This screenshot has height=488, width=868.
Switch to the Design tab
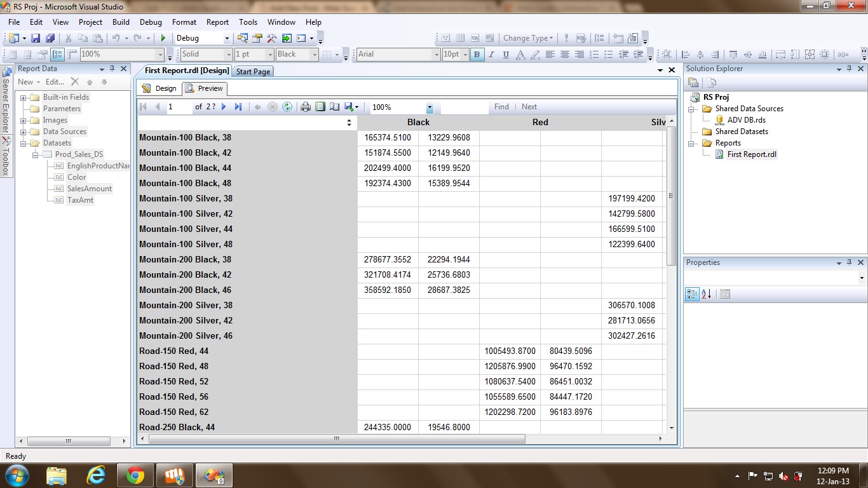[x=159, y=88]
